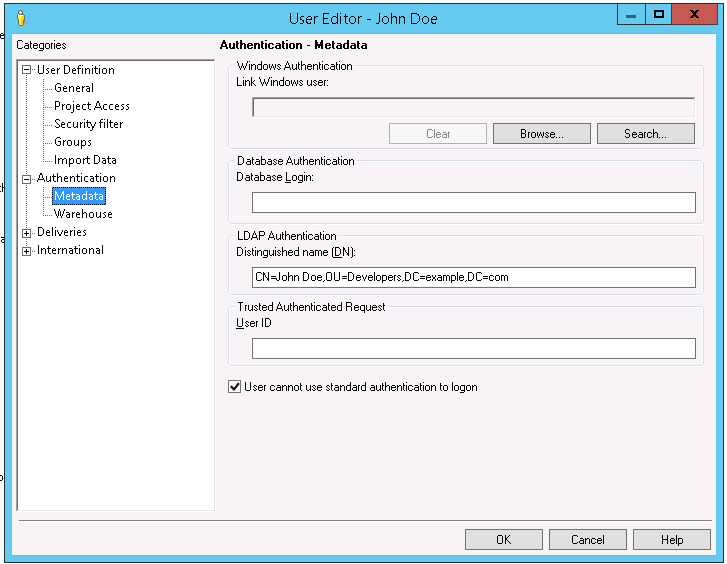Open the Import Data category

[85, 160]
